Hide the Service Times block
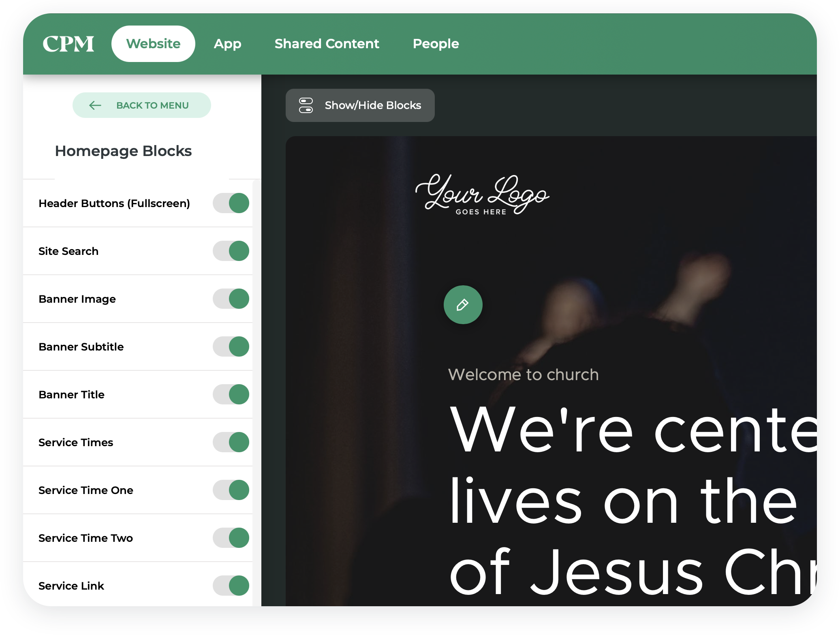 (231, 442)
